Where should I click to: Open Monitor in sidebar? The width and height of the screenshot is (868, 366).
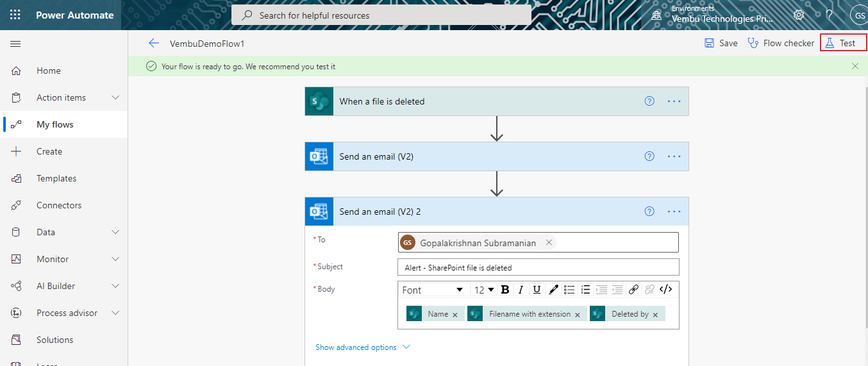pyautogui.click(x=53, y=259)
